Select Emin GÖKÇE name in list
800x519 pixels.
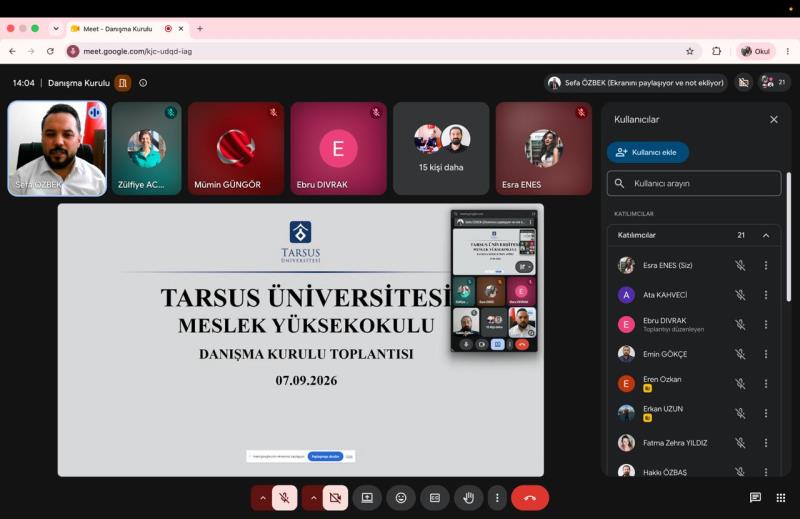tap(665, 354)
